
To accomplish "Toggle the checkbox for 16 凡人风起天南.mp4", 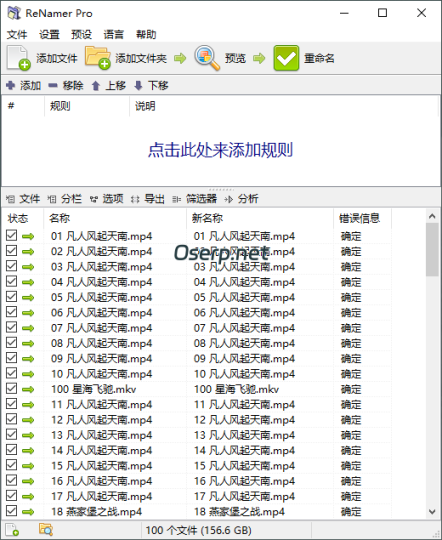I will pyautogui.click(x=11, y=480).
